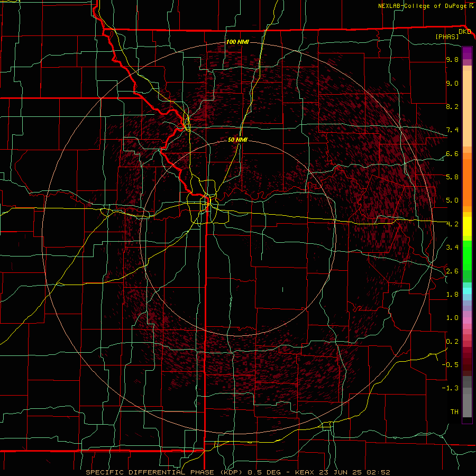The height and width of the screenshot is (476, 476).
Task: Pick the light peach swatch on the legend
Action: (x=467, y=108)
